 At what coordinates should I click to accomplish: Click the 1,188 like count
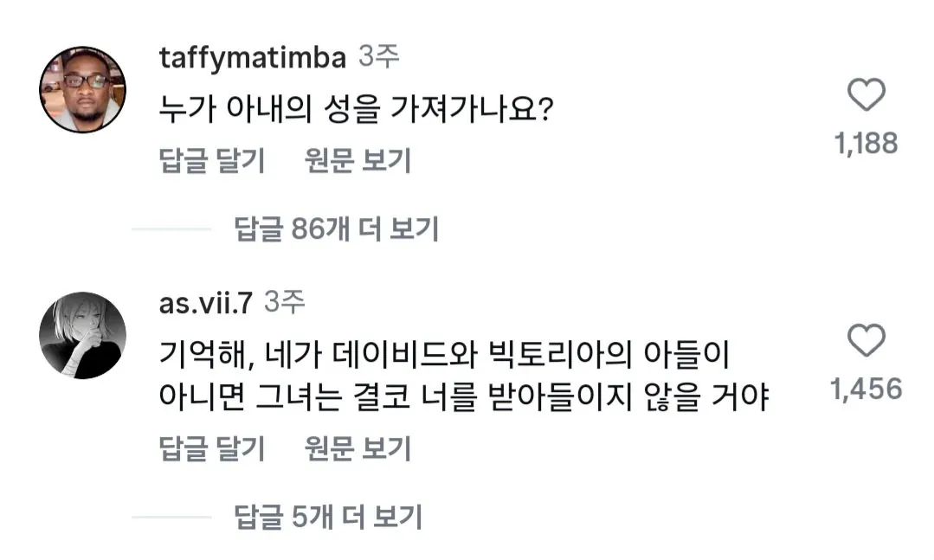pyautogui.click(x=866, y=144)
